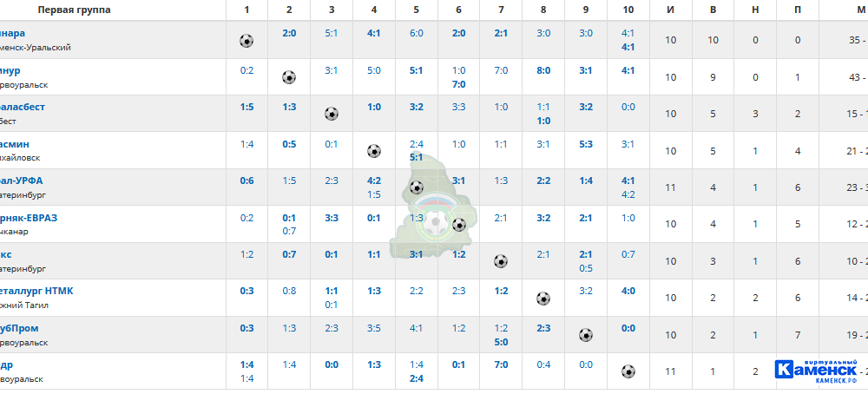Click the soccer ball in column 7 diagonal
This screenshot has height=394, width=868.
pos(501,261)
